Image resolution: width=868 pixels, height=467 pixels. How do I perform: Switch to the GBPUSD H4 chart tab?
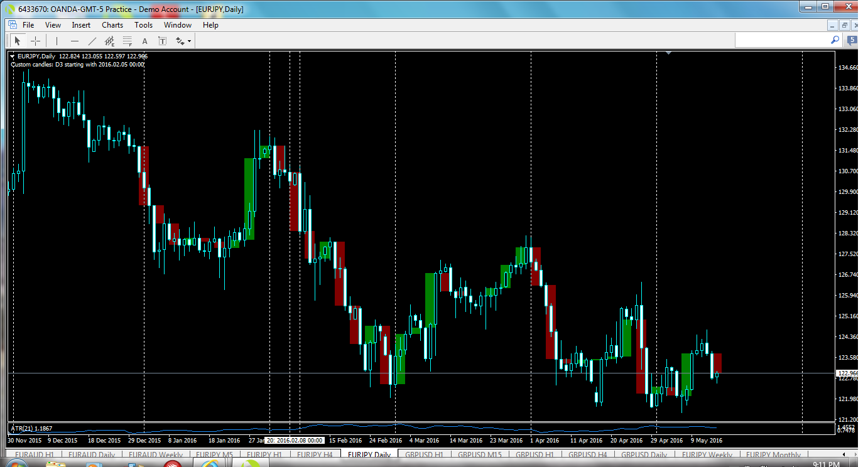tap(587, 455)
